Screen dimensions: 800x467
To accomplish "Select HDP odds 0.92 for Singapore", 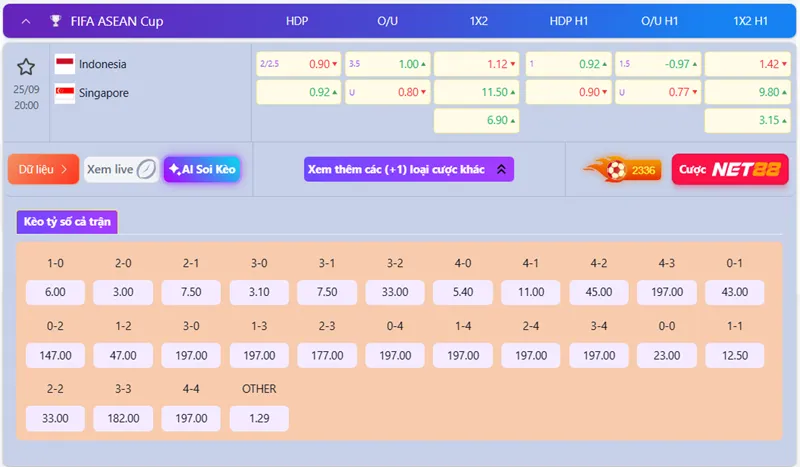I will point(298,92).
